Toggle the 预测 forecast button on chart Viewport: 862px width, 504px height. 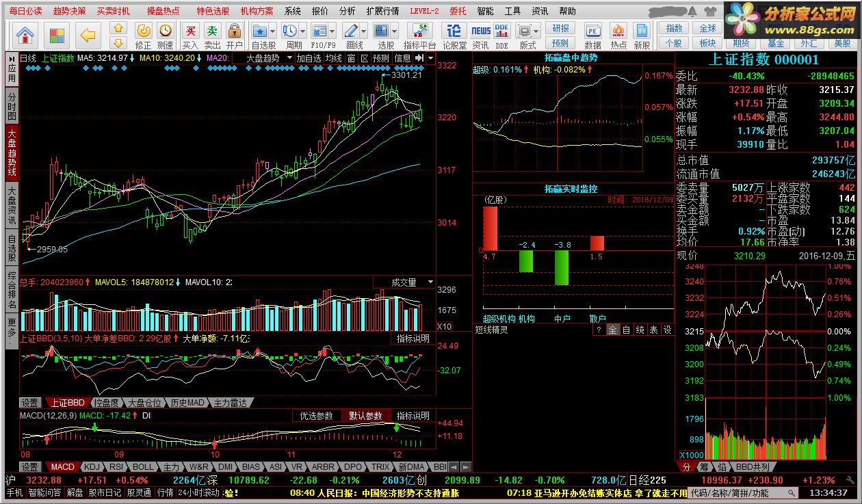tap(382, 58)
